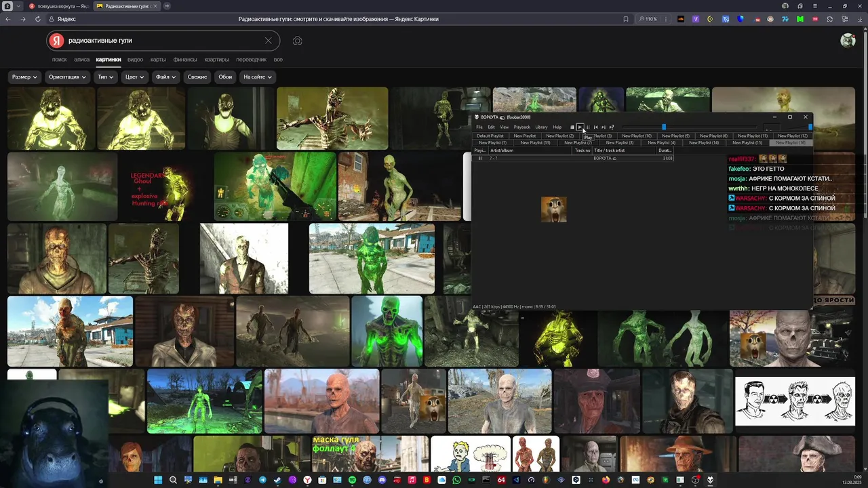Image resolution: width=868 pixels, height=488 pixels.
Task: Go back in browser history
Action: tap(8, 19)
